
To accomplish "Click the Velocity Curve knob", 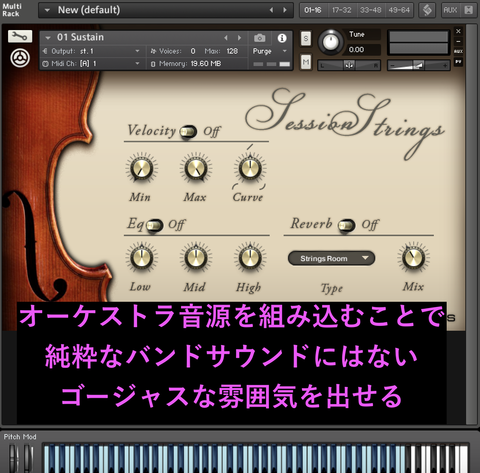I will point(249,168).
